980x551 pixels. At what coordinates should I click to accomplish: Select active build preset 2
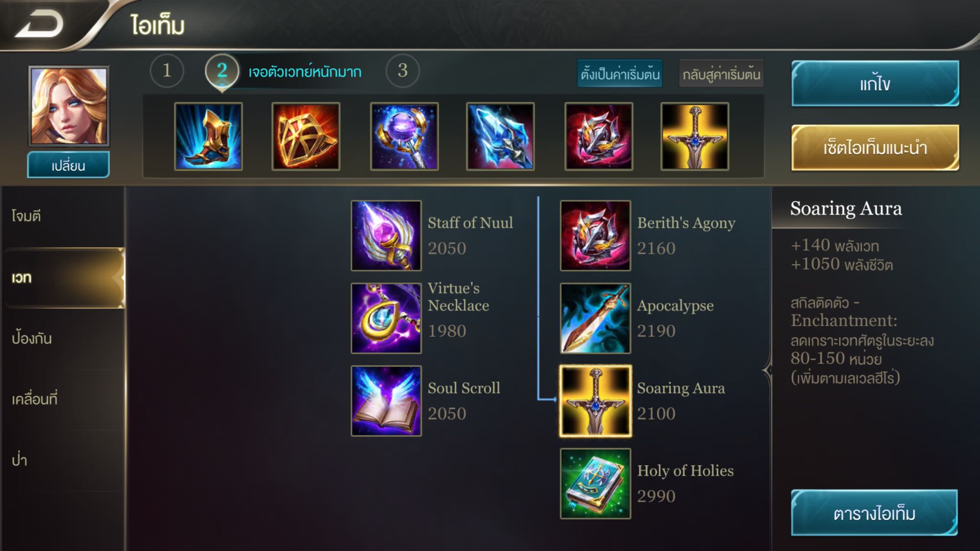[x=222, y=71]
